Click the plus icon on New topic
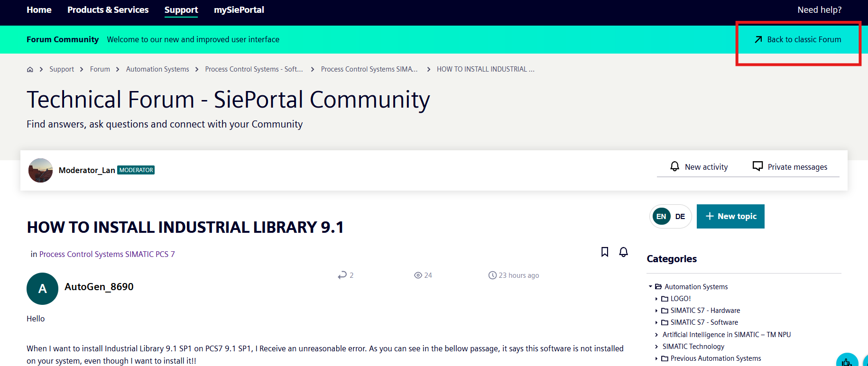The image size is (868, 366). pos(710,216)
